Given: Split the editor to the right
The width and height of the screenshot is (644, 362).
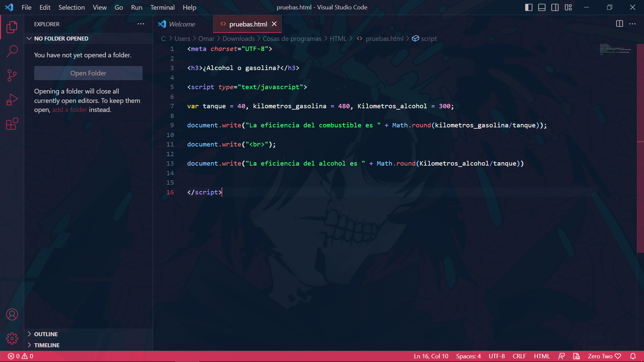Looking at the screenshot, I should tap(620, 24).
